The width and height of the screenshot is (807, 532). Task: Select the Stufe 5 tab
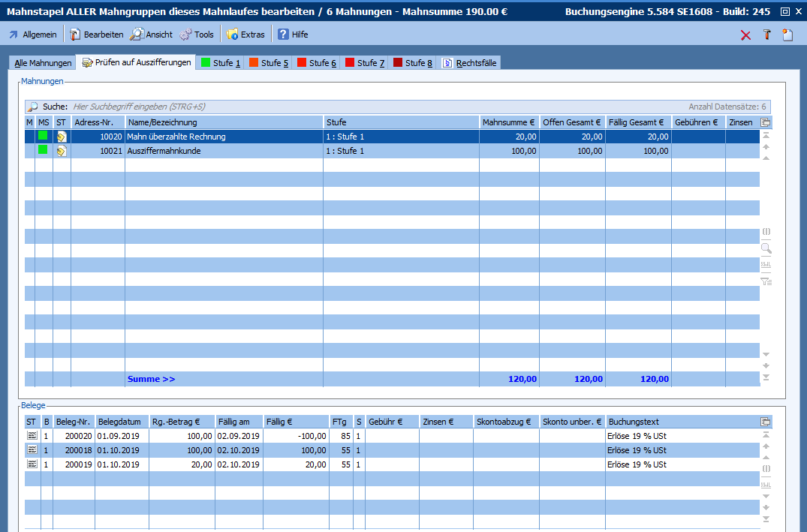(x=268, y=63)
